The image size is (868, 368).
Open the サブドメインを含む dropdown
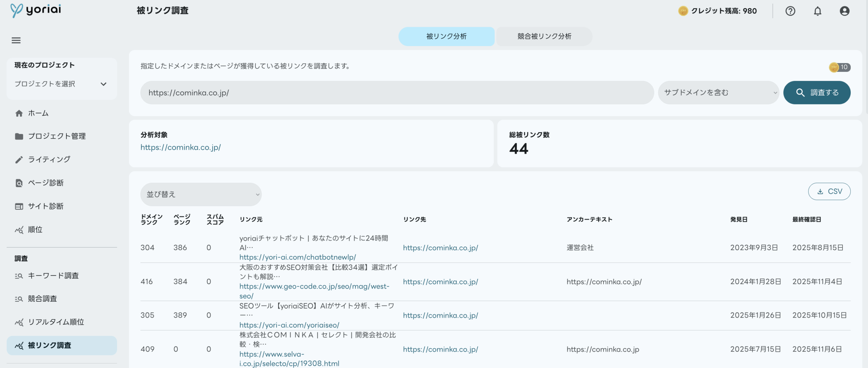pyautogui.click(x=718, y=93)
